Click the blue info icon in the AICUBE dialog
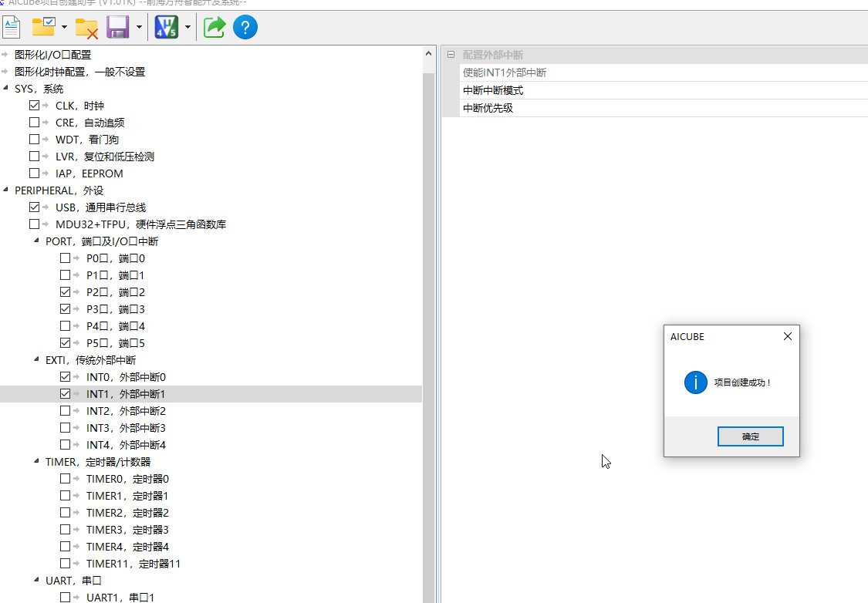 click(695, 382)
